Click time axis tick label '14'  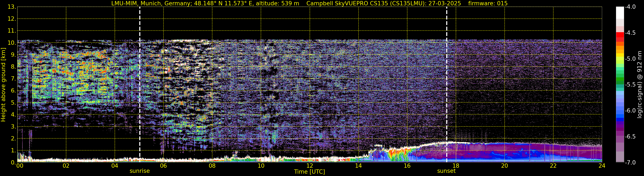point(358,166)
